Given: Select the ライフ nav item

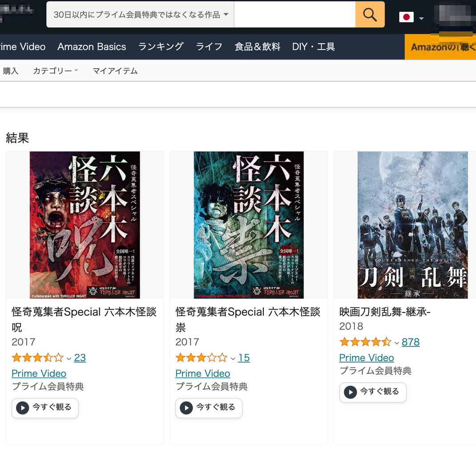Looking at the screenshot, I should pyautogui.click(x=209, y=46).
